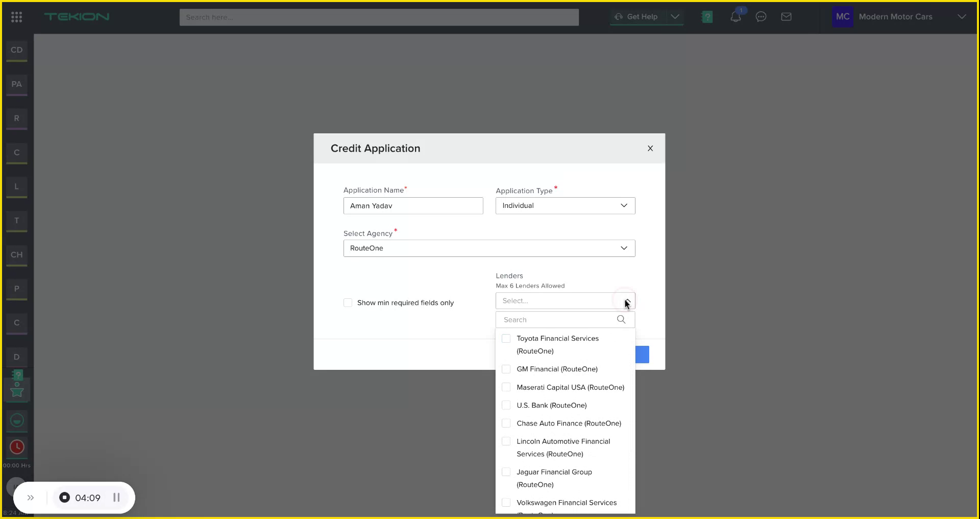
Task: Open the mail inbox icon
Action: point(787,16)
